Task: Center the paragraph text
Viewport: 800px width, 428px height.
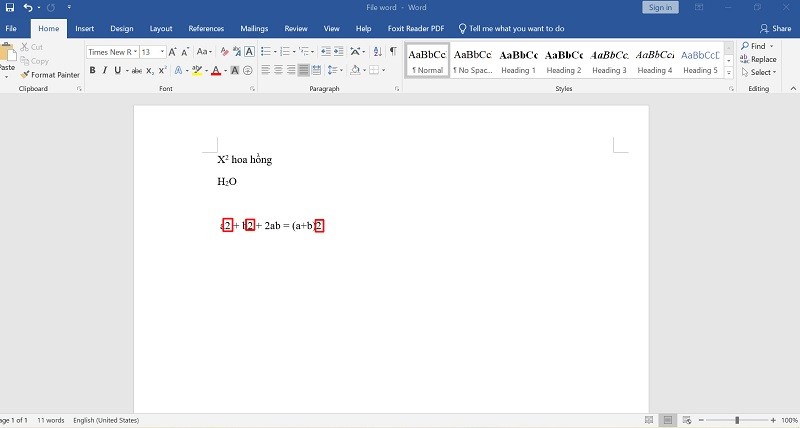Action: (x=278, y=70)
